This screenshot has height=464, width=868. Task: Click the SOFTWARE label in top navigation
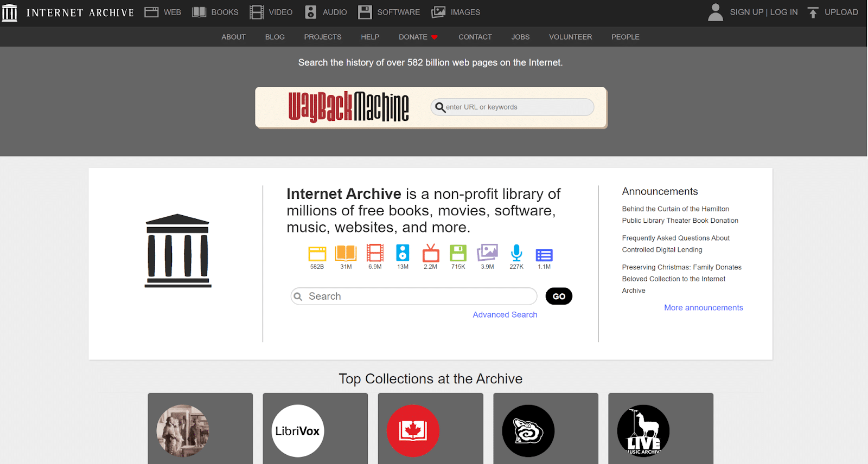point(399,12)
